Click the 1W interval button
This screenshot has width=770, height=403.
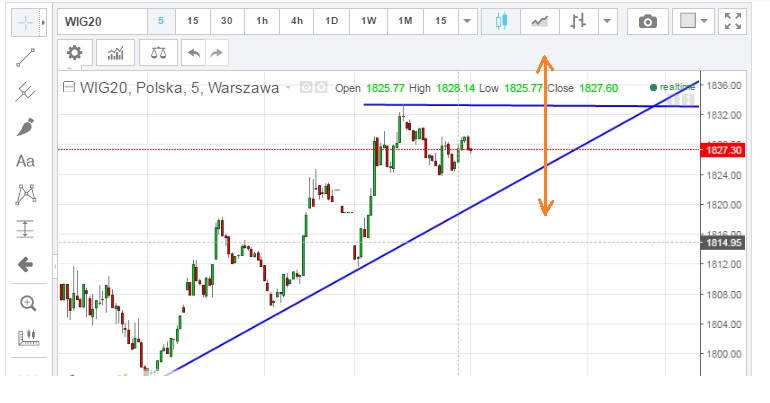pyautogui.click(x=368, y=21)
